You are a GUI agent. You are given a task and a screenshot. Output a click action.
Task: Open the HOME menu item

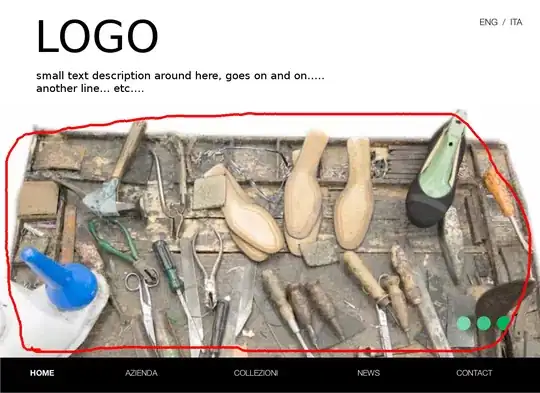(42, 373)
